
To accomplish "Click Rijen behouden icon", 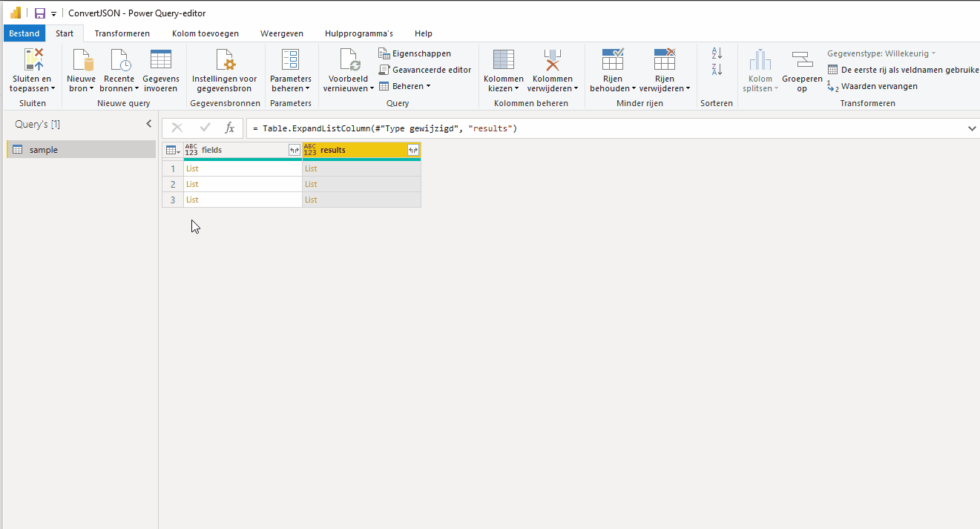I will (613, 60).
